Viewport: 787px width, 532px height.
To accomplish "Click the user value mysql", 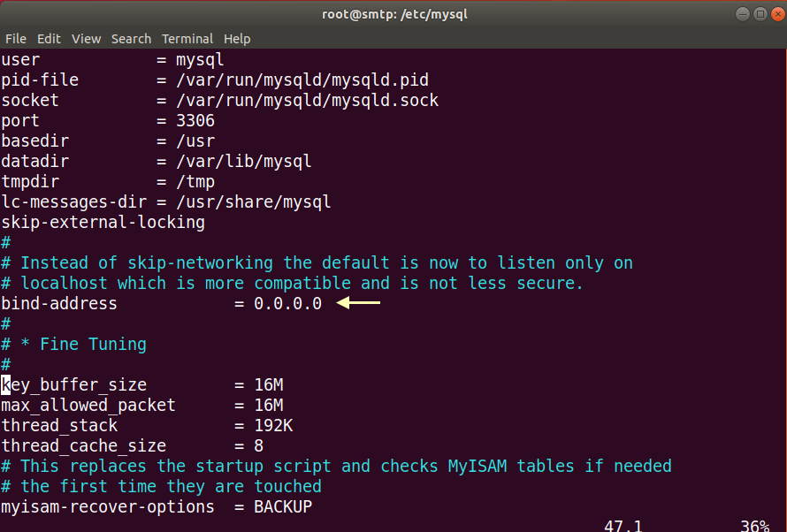I will click(x=200, y=60).
